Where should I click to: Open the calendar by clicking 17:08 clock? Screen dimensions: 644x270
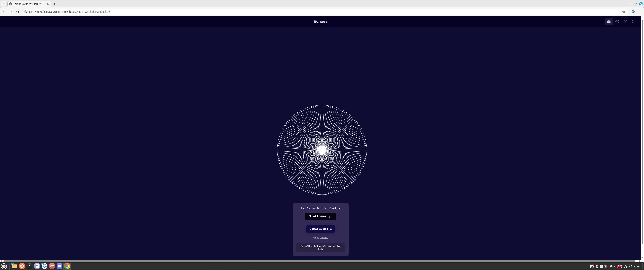click(638, 266)
